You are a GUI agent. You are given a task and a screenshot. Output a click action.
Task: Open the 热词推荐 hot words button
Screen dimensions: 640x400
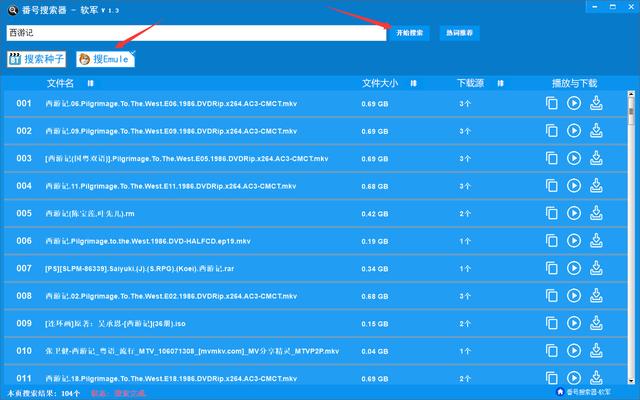(460, 33)
